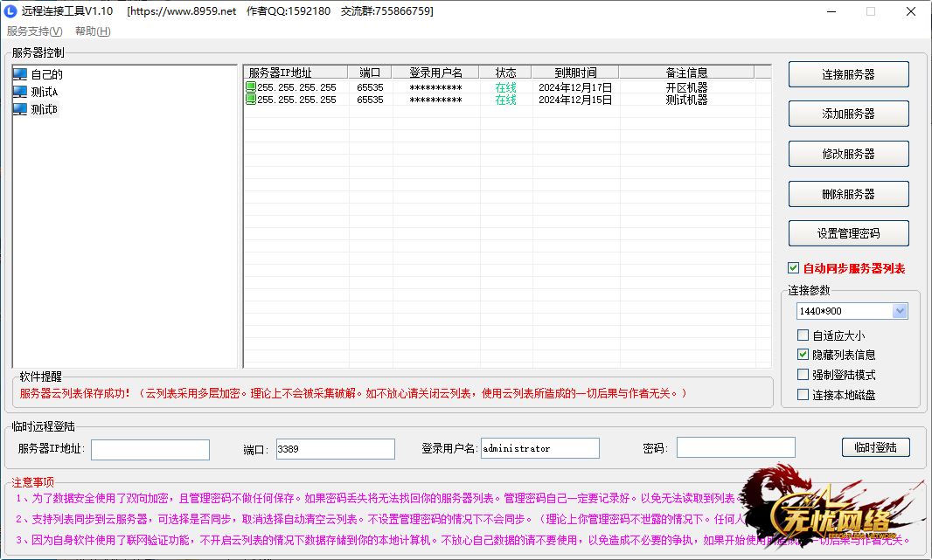Focus the 服务器IP地址 input field
This screenshot has width=932, height=560.
coord(150,449)
